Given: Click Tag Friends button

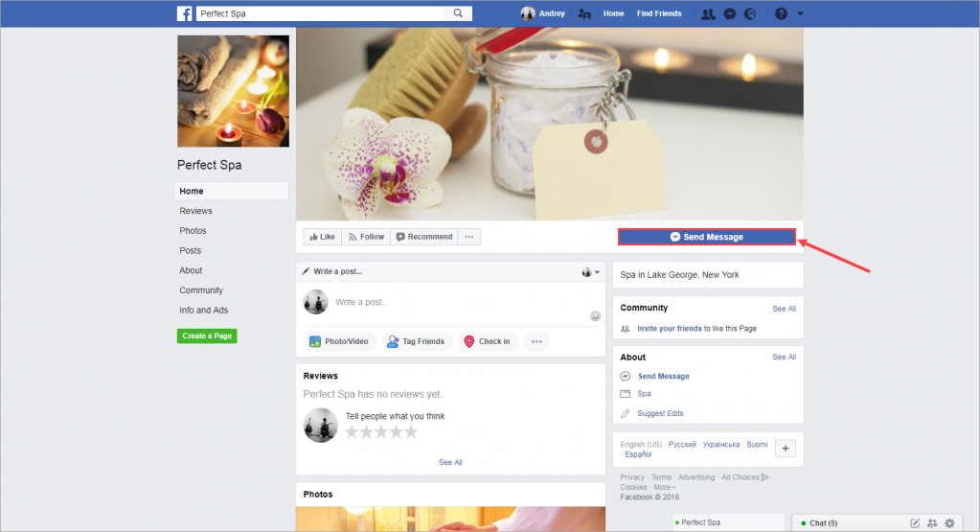Looking at the screenshot, I should pyautogui.click(x=417, y=341).
